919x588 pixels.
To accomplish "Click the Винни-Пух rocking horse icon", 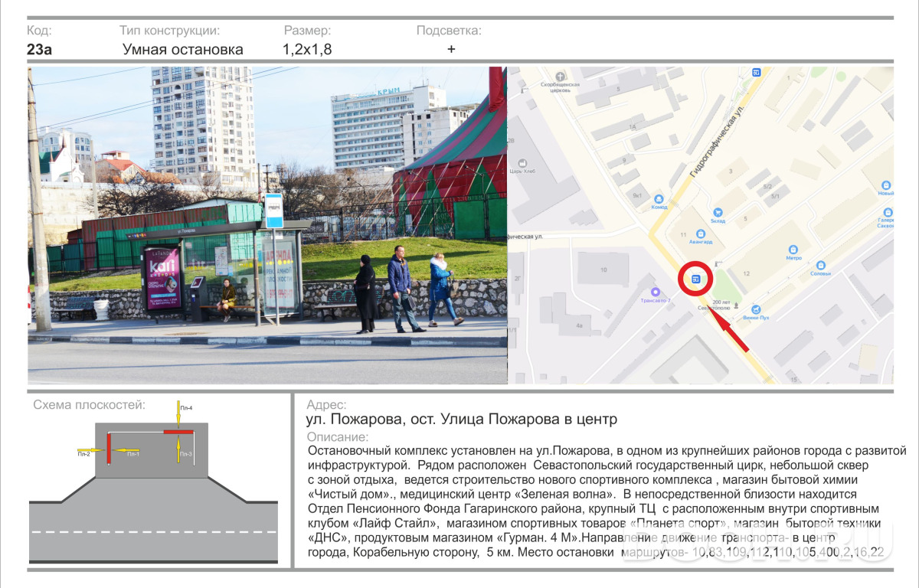I will coord(757,308).
